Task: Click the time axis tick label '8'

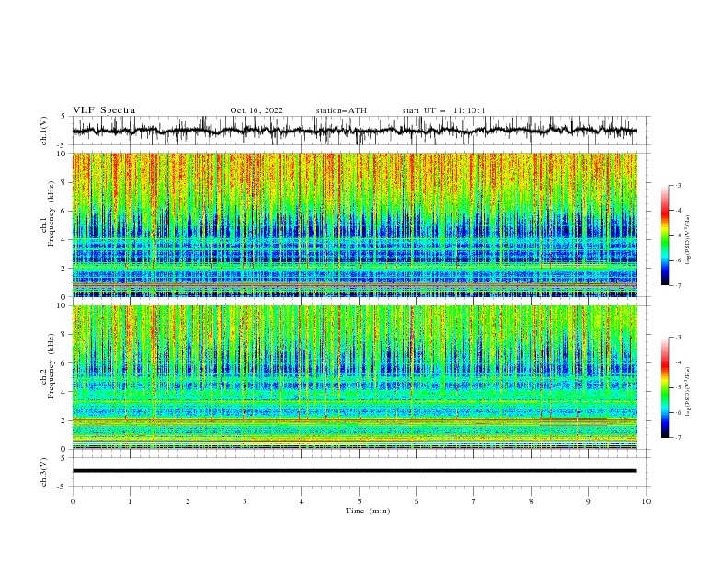Action: (x=531, y=501)
